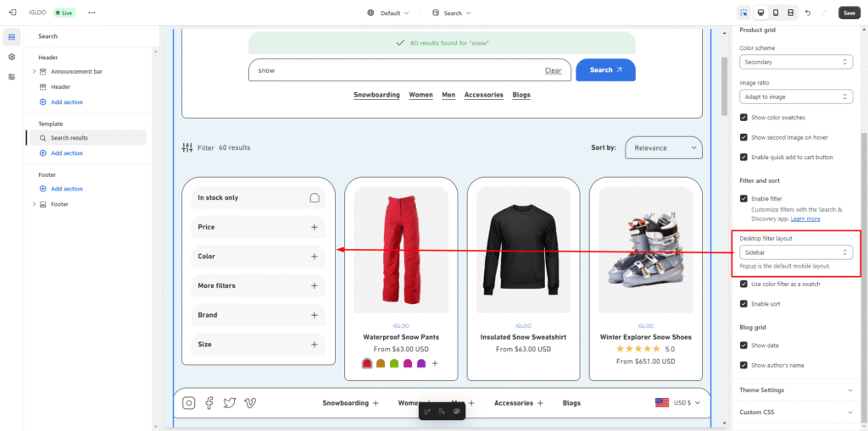Click the exit editor icon
The width and height of the screenshot is (868, 431).
12,13
